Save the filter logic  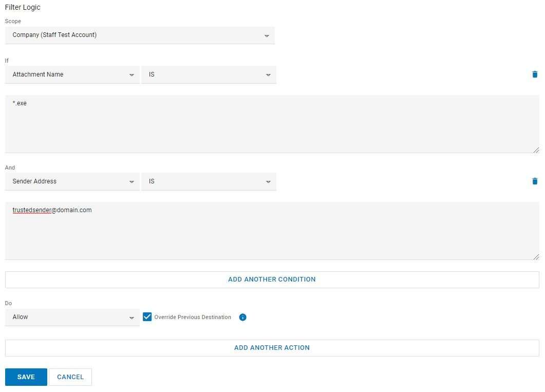point(26,377)
